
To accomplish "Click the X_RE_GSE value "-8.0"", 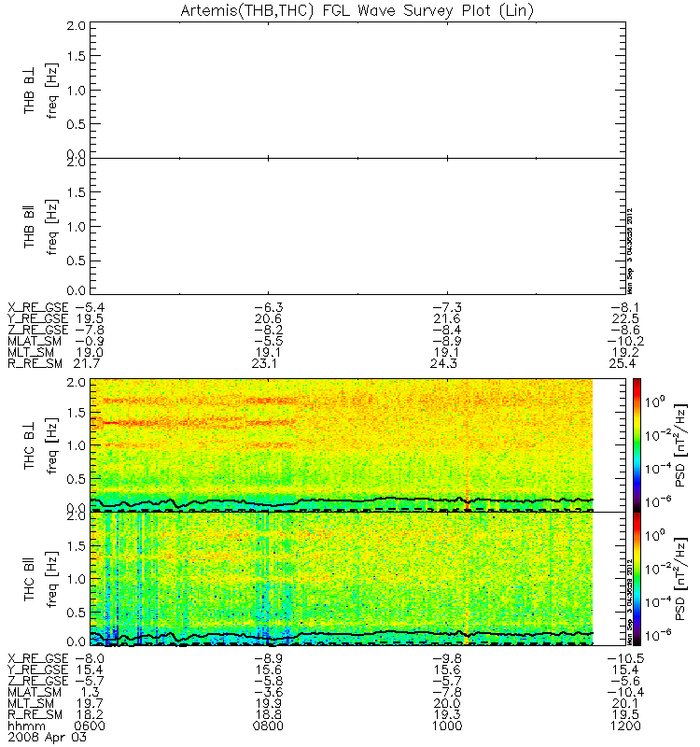I will (90, 659).
